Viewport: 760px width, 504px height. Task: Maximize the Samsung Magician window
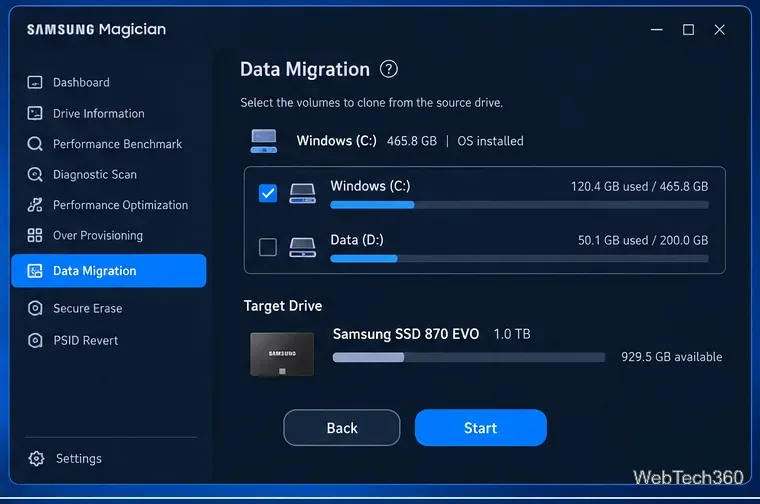pos(688,30)
